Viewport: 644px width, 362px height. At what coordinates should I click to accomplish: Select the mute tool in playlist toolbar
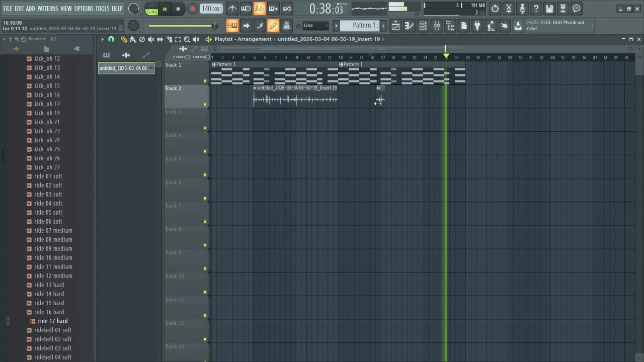[151, 39]
